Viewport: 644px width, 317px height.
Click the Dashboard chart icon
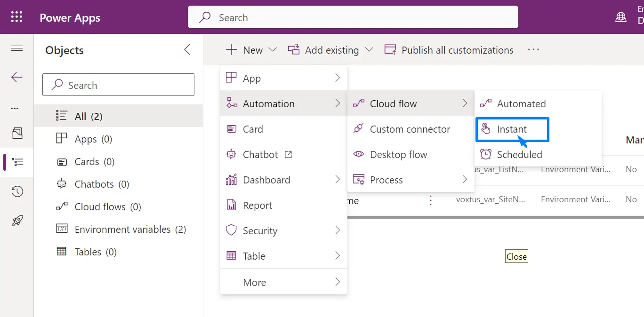click(x=231, y=179)
